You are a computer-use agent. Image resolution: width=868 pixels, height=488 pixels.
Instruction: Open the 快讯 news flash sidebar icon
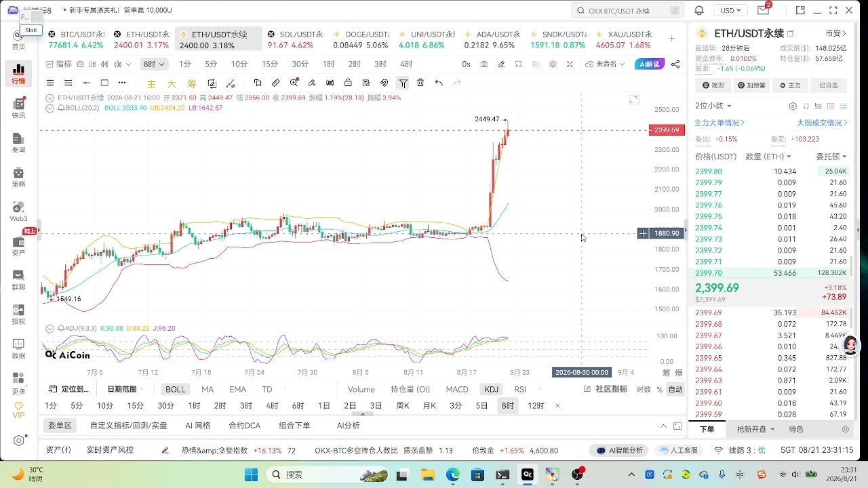point(18,108)
